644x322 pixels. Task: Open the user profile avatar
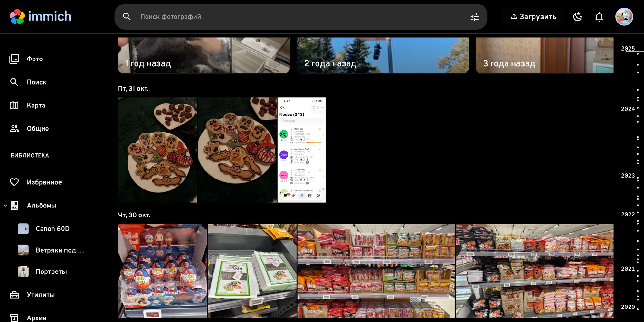(624, 17)
